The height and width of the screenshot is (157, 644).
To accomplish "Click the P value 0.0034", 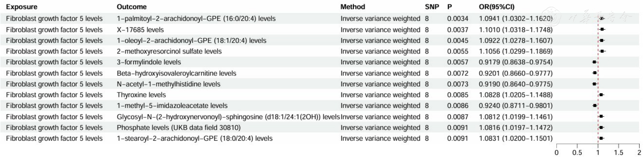I will pos(457,19).
